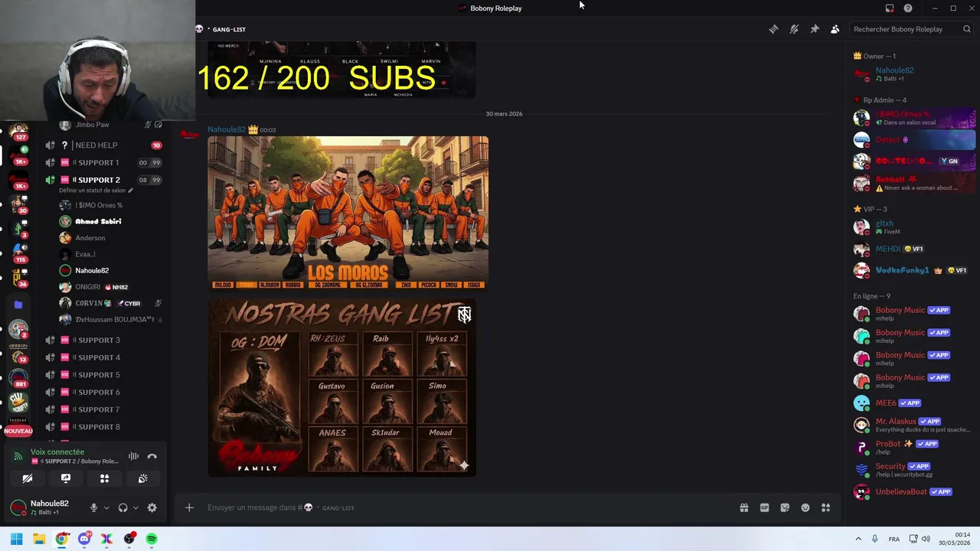Open the NOSTRAS GANG LIST image
The height and width of the screenshot is (551, 980).
click(x=341, y=387)
